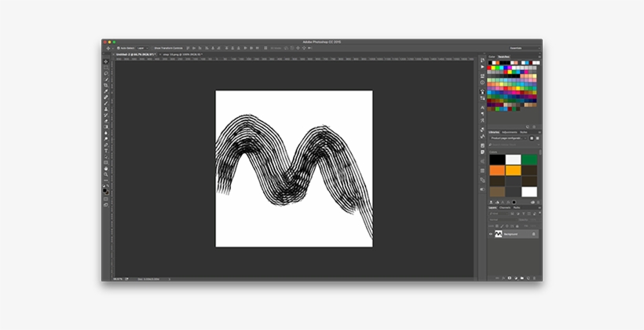
Task: Select the Hand tool
Action: tap(106, 168)
